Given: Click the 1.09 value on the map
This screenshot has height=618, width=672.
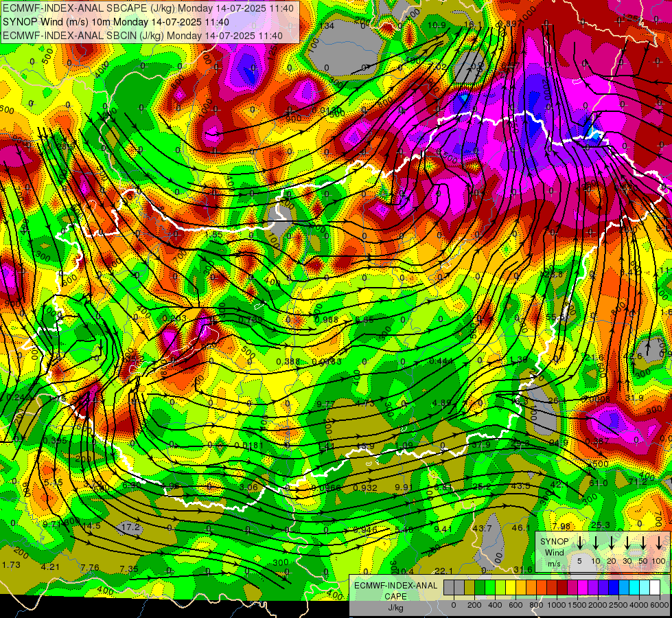Looking at the screenshot, I should tap(404, 446).
